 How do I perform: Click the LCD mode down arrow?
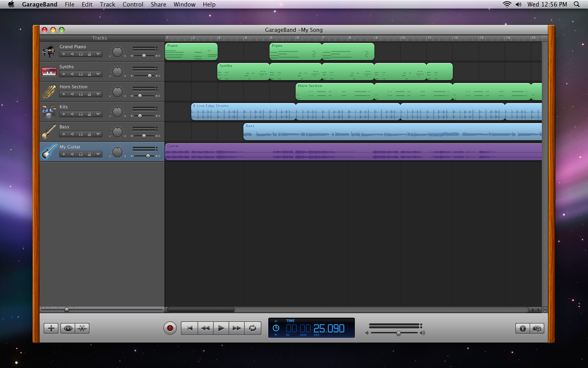coord(276,335)
